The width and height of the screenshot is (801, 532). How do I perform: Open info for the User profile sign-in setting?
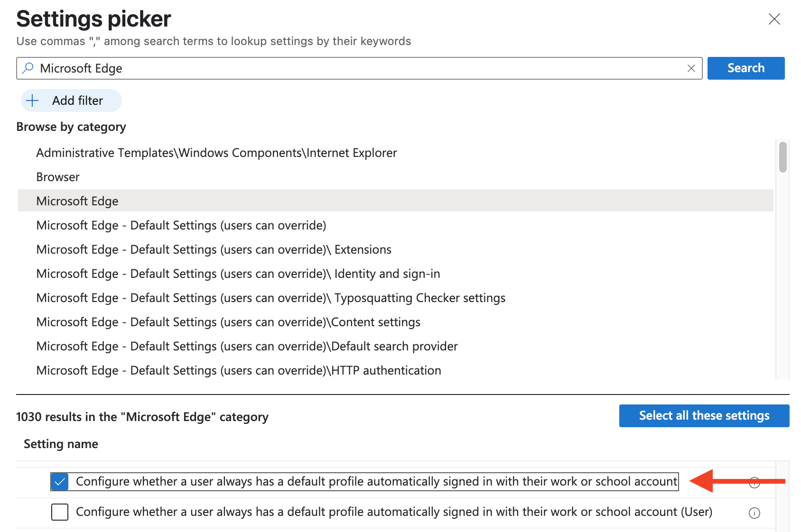pos(754,513)
